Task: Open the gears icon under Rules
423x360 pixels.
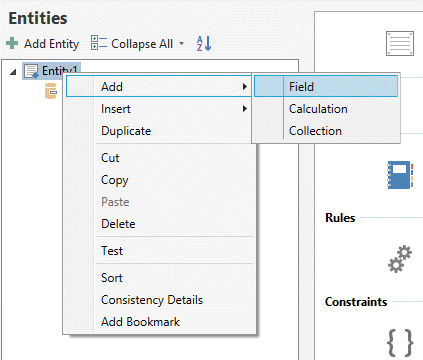Action: point(400,259)
